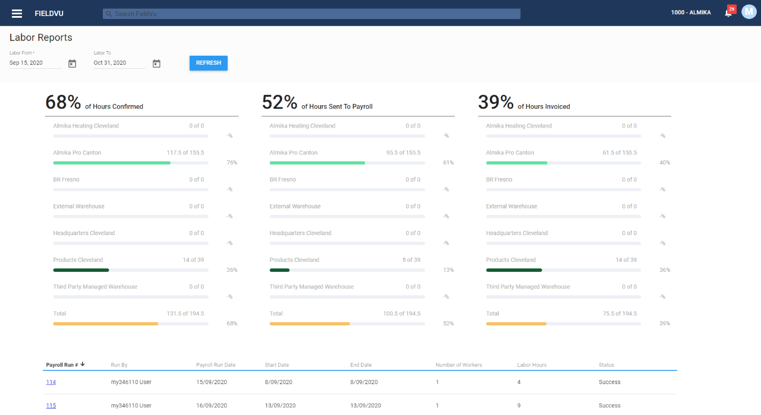Click Almika Pro Canton Sent To Payroll bar
Image resolution: width=761 pixels, height=415 pixels.
[347, 163]
